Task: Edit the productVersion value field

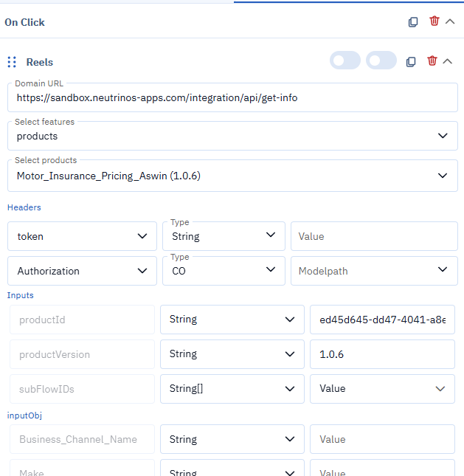Action: click(x=382, y=354)
